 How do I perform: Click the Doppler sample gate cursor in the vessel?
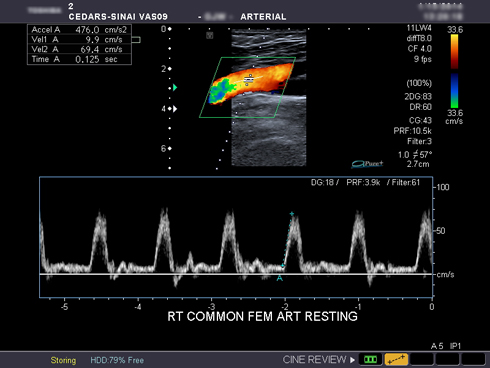tap(249, 79)
